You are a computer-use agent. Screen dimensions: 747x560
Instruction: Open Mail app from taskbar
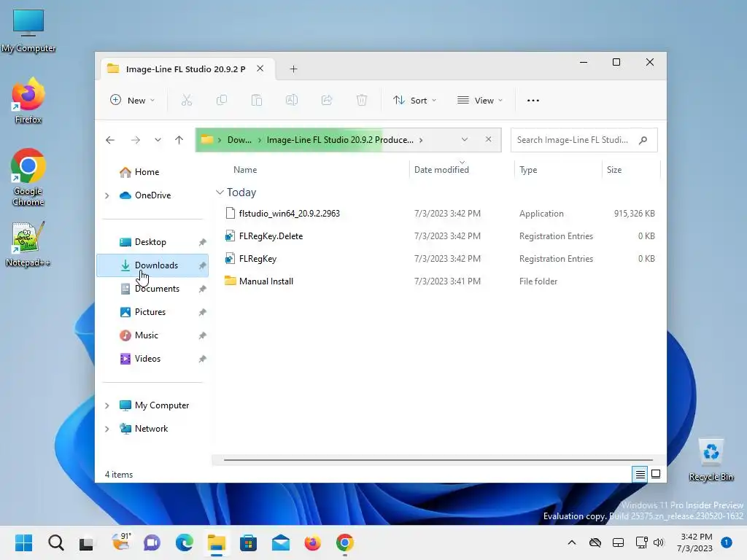point(281,542)
